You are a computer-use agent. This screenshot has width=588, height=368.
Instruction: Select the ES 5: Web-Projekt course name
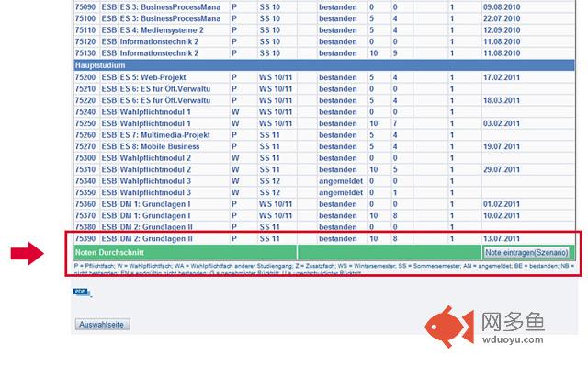tap(153, 77)
